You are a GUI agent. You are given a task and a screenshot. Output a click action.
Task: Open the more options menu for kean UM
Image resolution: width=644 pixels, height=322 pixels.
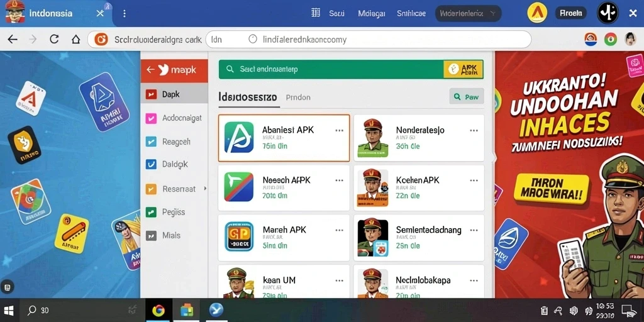coord(339,280)
